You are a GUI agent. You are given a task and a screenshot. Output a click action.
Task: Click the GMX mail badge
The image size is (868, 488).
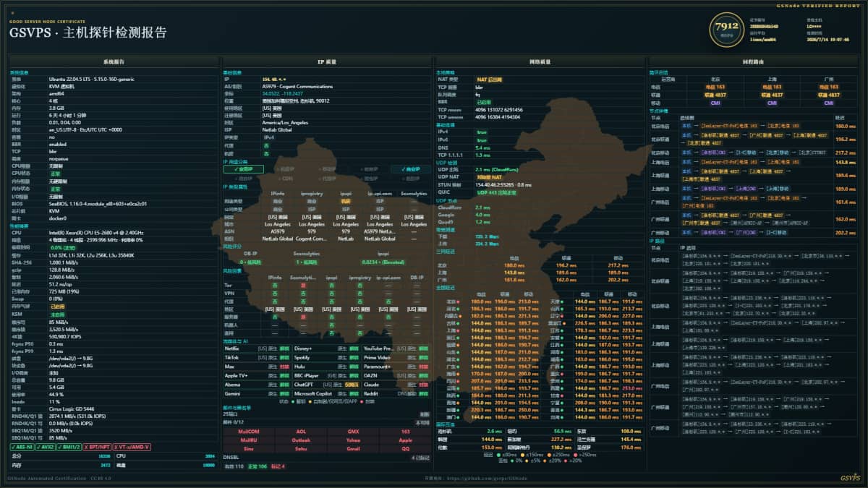pos(353,432)
